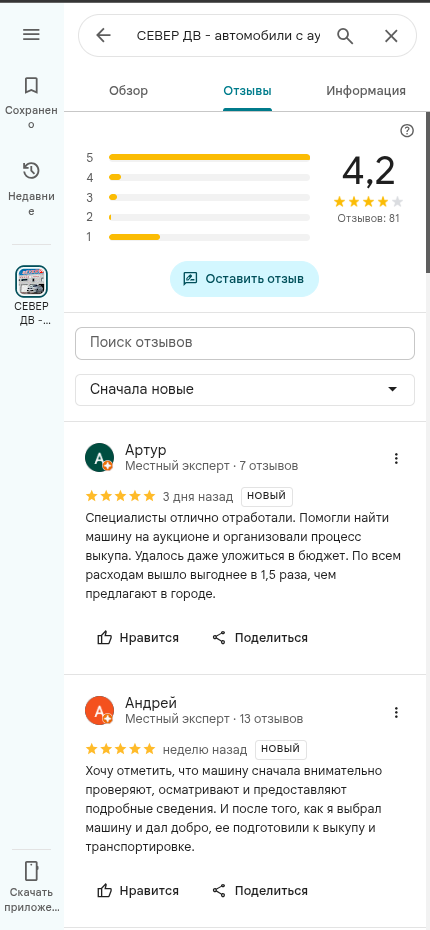430x930 pixels.
Task: Click the five stars on Андрей's review
Action: [x=120, y=749]
